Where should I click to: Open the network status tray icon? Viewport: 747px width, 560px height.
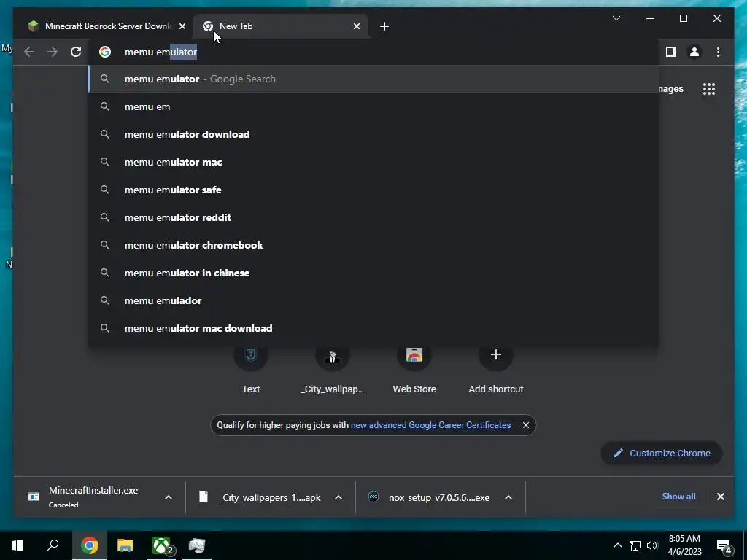[635, 545]
